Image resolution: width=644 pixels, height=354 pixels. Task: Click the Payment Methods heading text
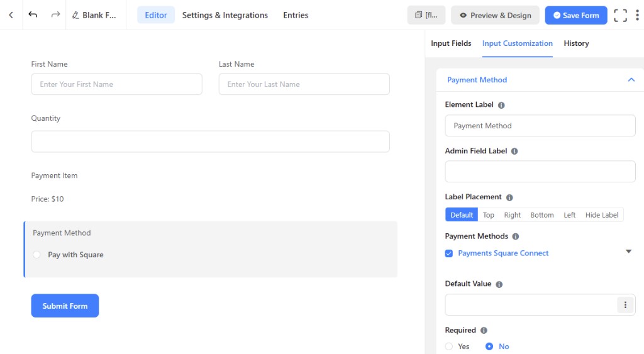[477, 236]
